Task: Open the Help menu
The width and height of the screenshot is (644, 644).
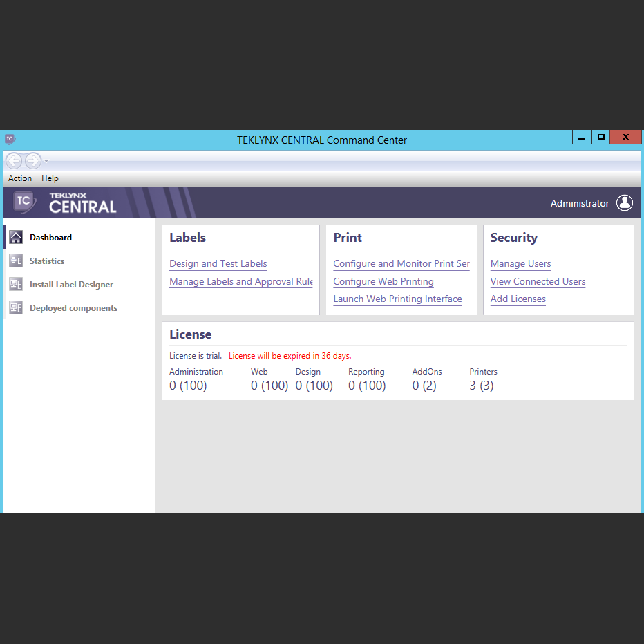Action: click(x=50, y=178)
